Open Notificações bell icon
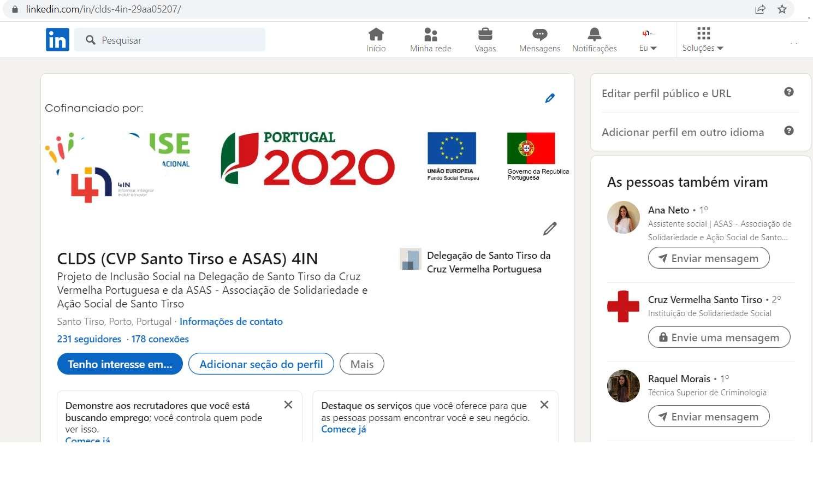 594,35
